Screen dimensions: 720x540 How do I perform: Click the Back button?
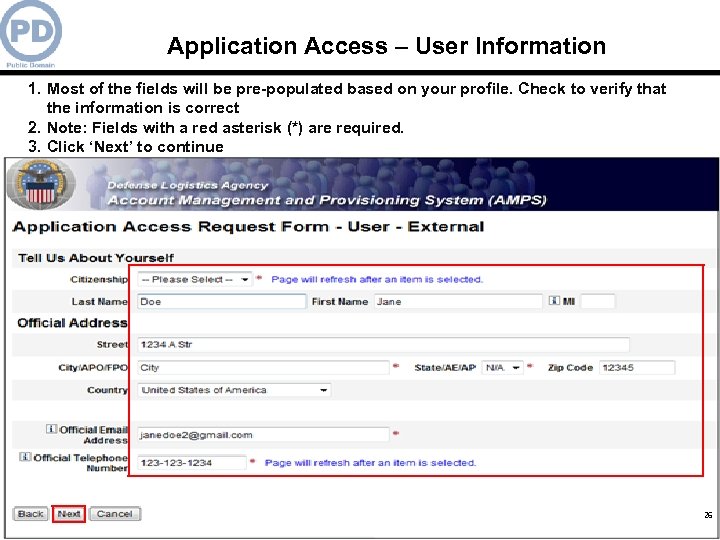30,514
